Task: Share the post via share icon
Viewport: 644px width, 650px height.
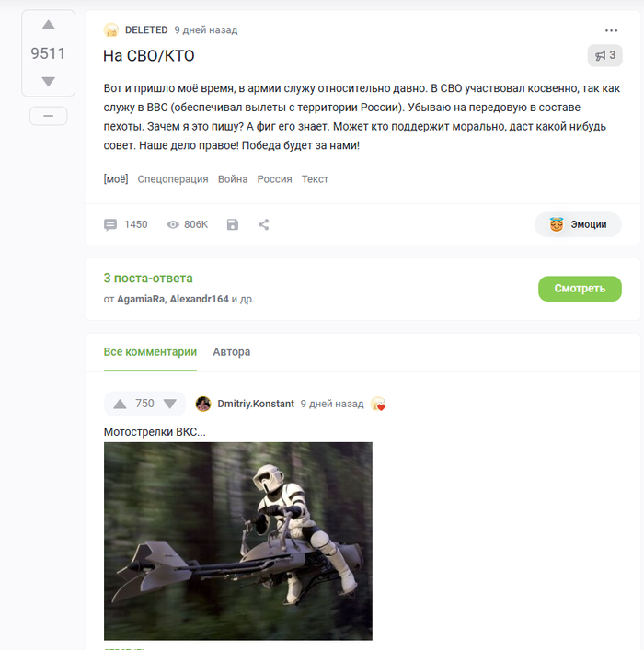Action: coord(263,224)
